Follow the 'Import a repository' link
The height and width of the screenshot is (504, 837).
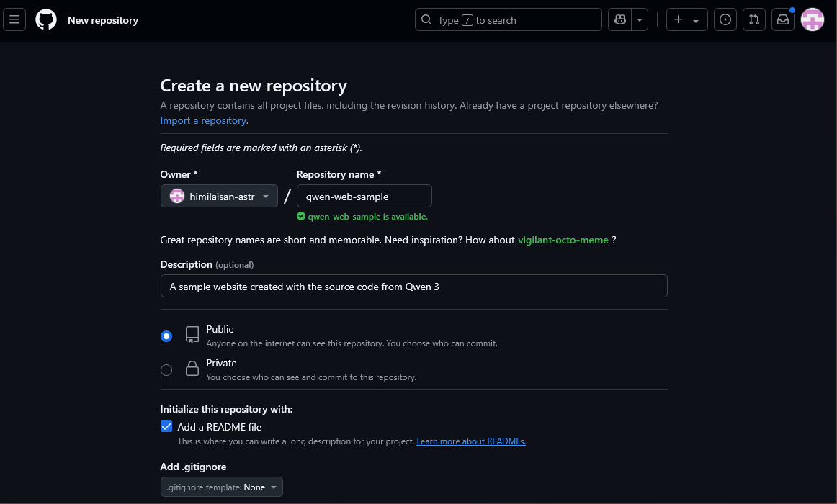coord(203,120)
